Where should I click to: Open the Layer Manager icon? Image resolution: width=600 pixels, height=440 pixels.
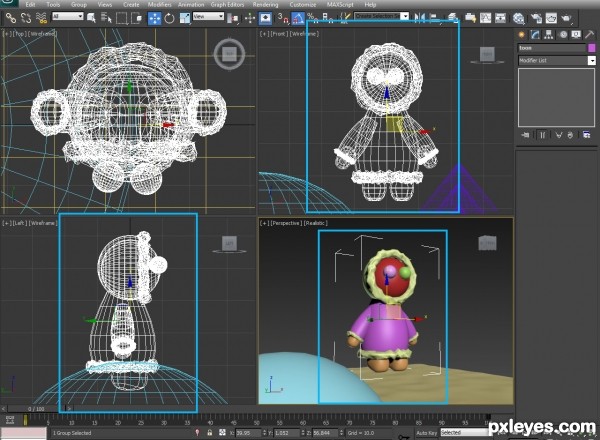tap(453, 18)
